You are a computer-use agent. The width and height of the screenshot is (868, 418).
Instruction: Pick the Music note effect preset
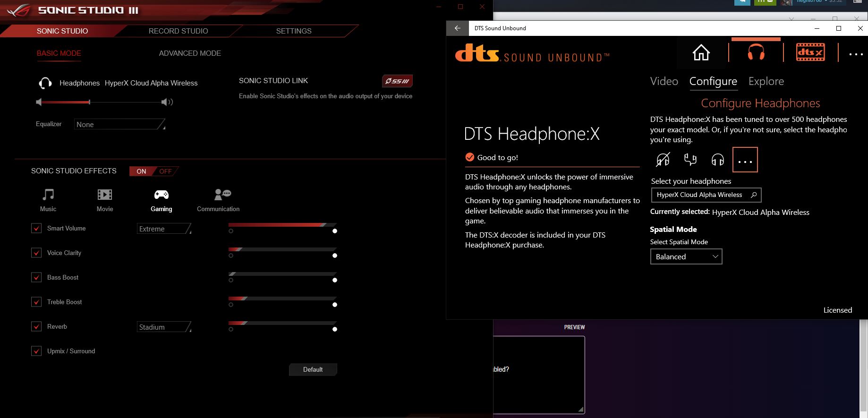point(48,200)
